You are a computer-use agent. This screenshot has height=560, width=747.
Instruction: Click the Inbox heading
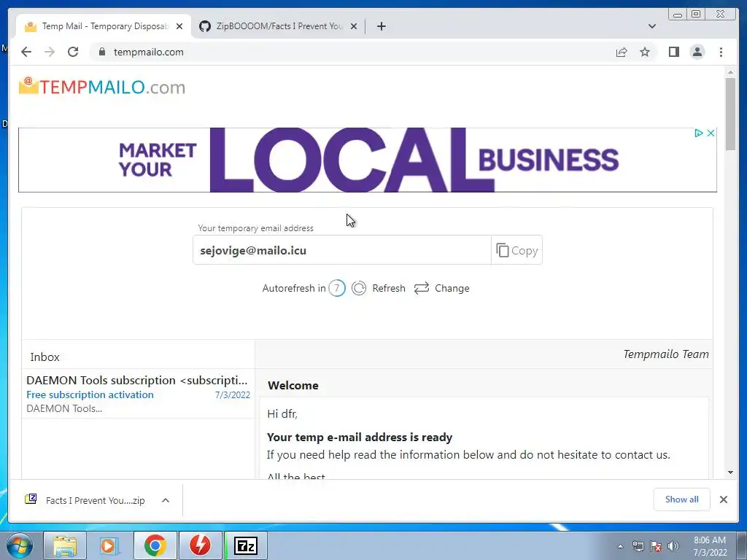coord(44,357)
